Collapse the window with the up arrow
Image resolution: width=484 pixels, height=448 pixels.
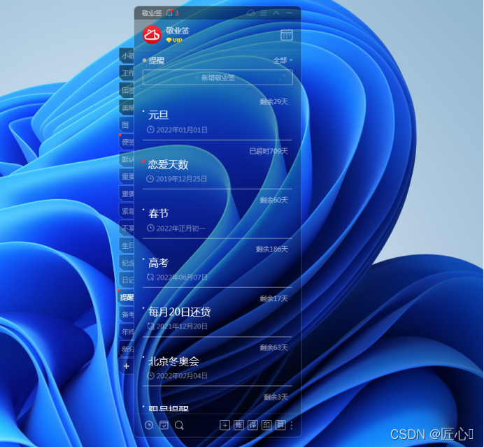[276, 13]
